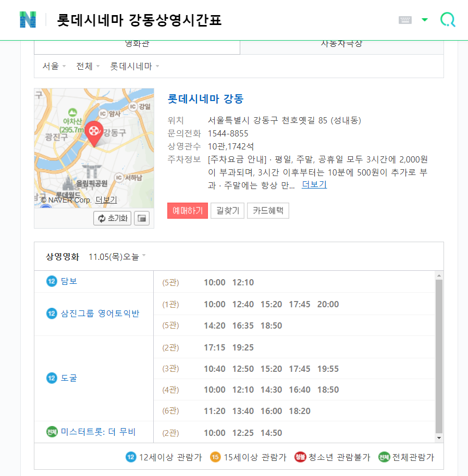Click the 전체 rating badge beside 미스터트롯

52,432
